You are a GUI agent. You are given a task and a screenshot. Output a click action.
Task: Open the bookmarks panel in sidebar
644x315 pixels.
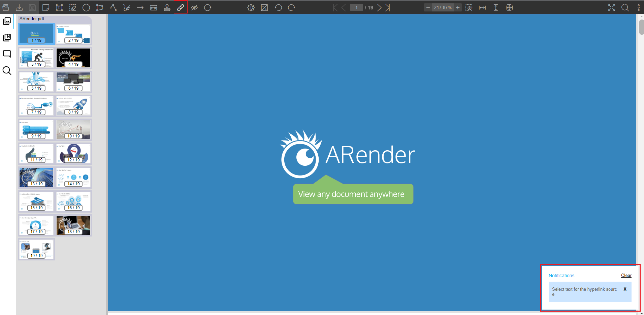tap(7, 37)
